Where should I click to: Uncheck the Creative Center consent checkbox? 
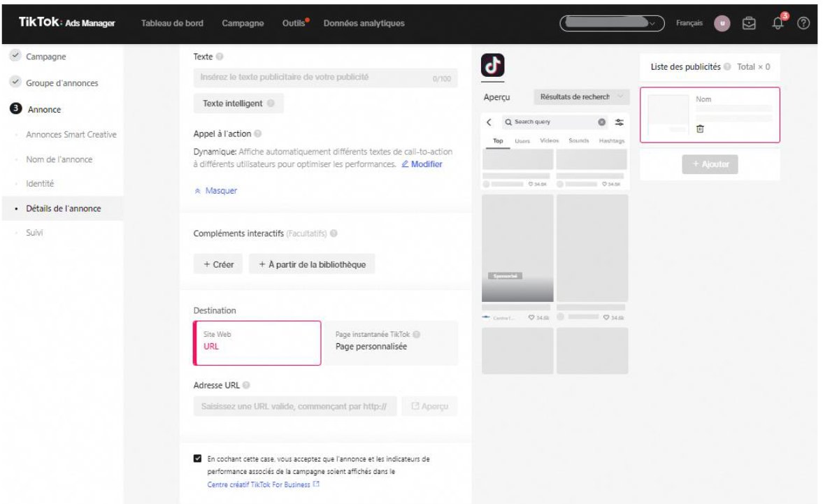coord(198,459)
